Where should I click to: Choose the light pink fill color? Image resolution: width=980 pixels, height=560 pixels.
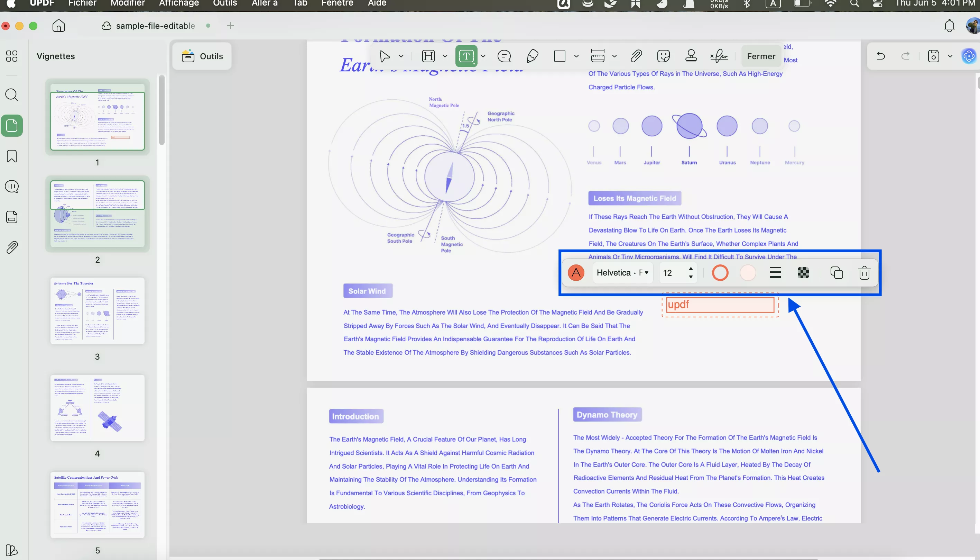[x=748, y=273]
